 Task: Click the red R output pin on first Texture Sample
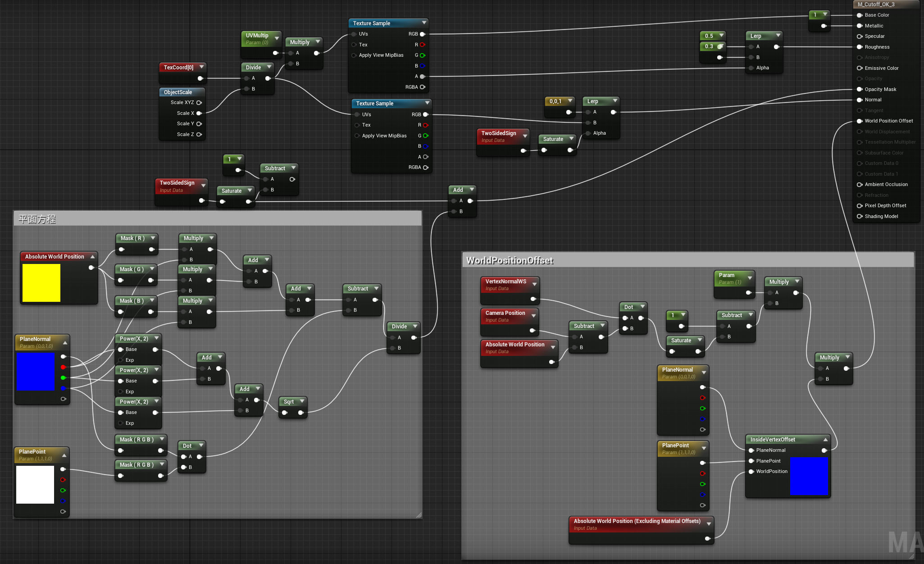(x=422, y=45)
